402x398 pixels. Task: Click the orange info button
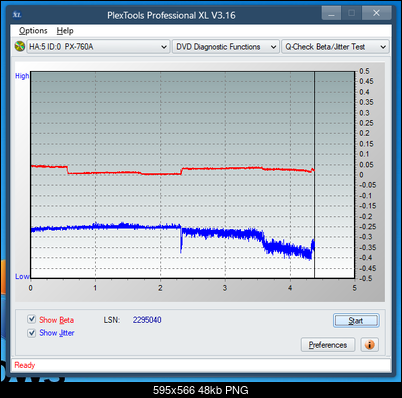click(x=369, y=345)
